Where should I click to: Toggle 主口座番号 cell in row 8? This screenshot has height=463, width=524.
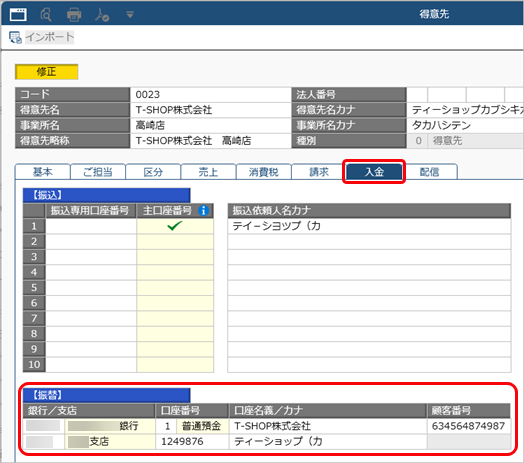coord(175,334)
